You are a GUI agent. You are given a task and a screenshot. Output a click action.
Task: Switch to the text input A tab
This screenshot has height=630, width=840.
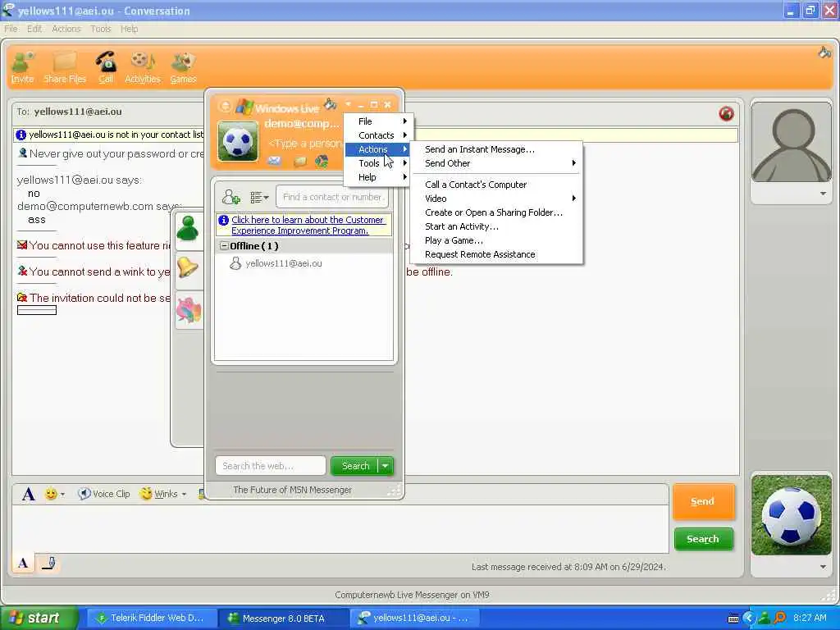tap(23, 563)
